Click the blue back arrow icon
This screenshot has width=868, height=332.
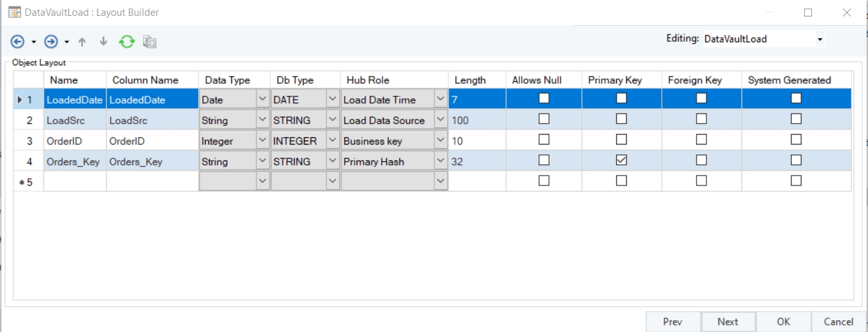[x=17, y=42]
